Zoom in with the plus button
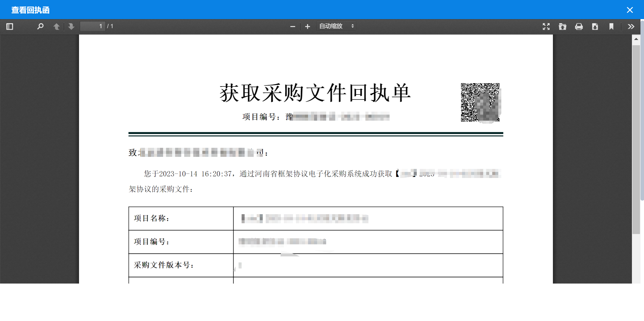Image resolution: width=644 pixels, height=321 pixels. (308, 26)
